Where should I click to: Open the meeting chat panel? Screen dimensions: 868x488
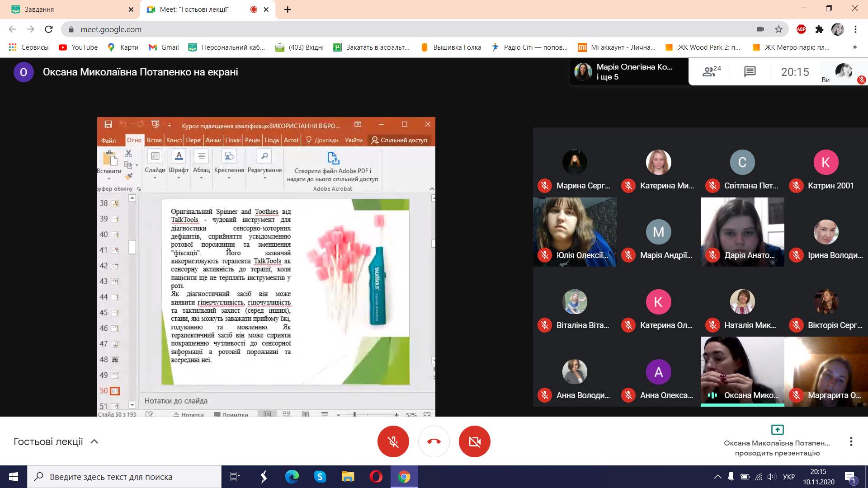[x=750, y=71]
